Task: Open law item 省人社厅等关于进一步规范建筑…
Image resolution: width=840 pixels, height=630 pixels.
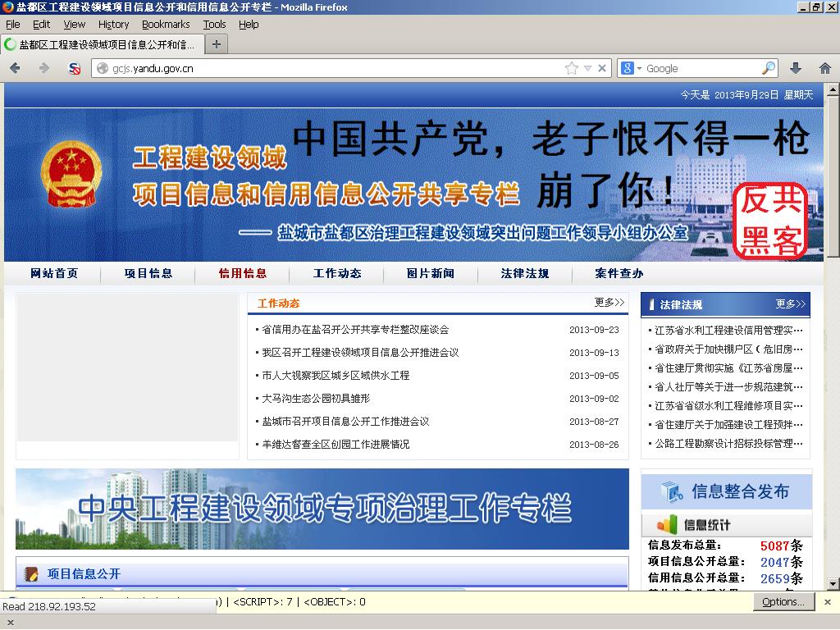Action: (x=728, y=387)
